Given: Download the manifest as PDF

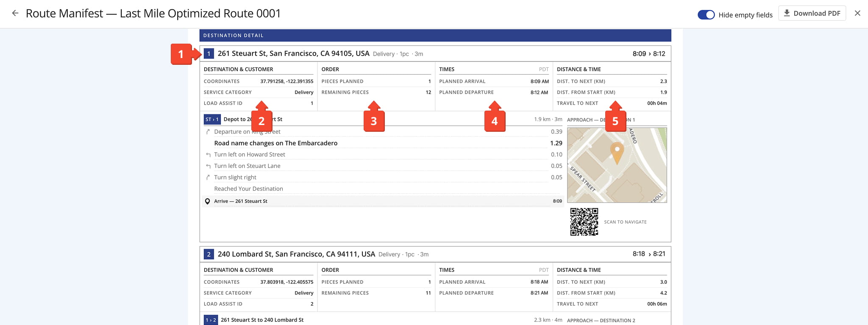Looking at the screenshot, I should 812,13.
